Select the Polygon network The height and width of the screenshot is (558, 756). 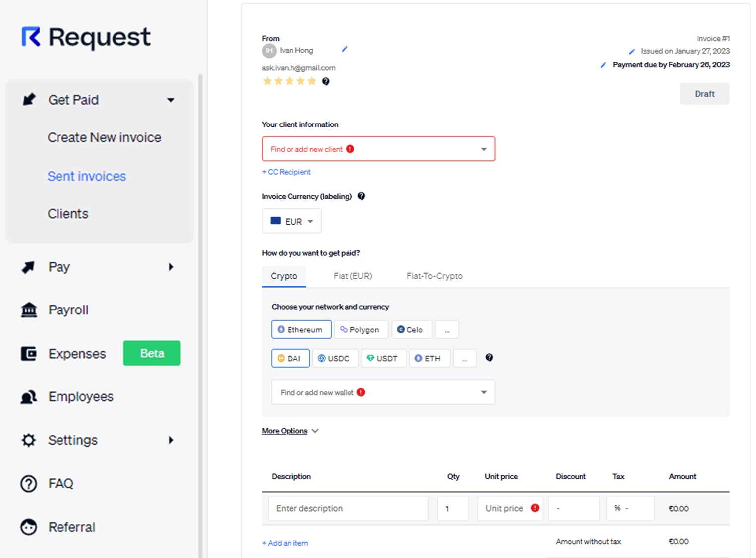(361, 329)
